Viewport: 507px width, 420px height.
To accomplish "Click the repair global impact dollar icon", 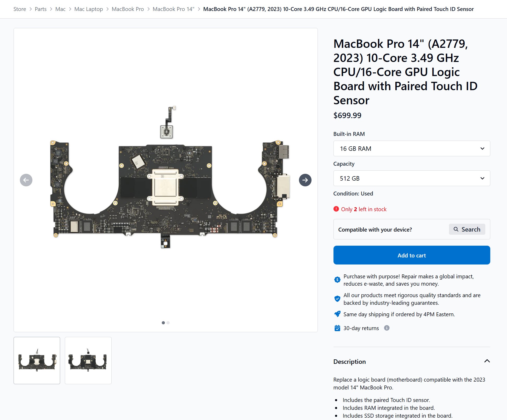I will pyautogui.click(x=337, y=279).
